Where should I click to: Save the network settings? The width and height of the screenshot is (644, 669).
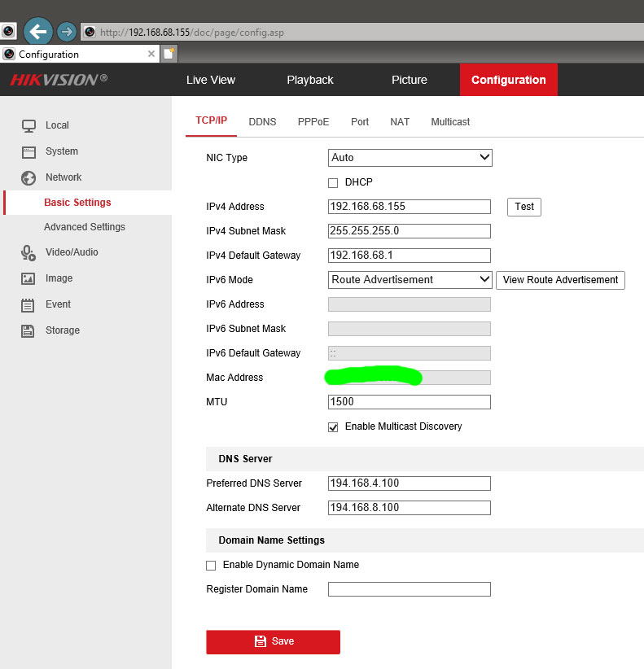[273, 641]
